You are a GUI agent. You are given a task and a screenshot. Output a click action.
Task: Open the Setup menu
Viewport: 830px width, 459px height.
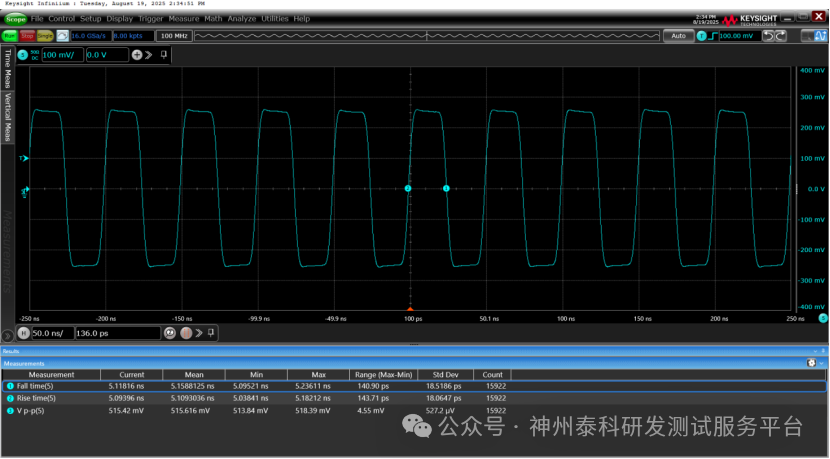91,19
